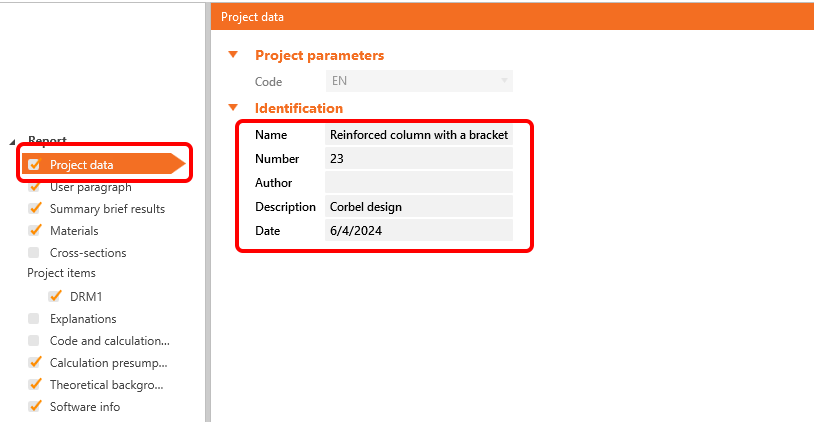Select the Project data report item
Image resolution: width=814 pixels, height=422 pixels.
pyautogui.click(x=82, y=165)
